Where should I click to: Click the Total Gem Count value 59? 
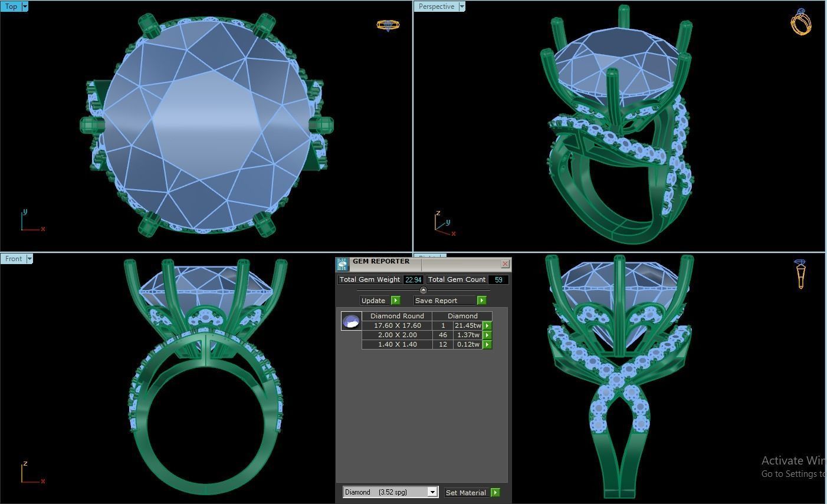click(498, 279)
